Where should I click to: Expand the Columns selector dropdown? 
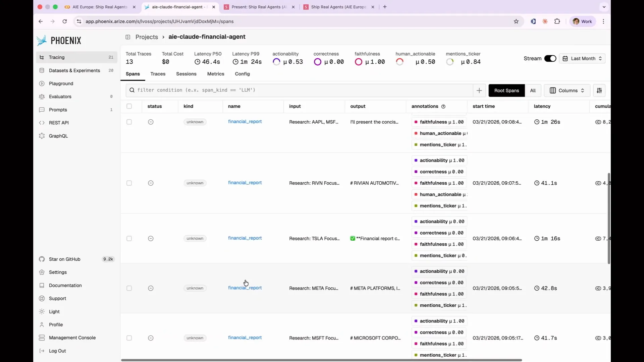point(567,90)
